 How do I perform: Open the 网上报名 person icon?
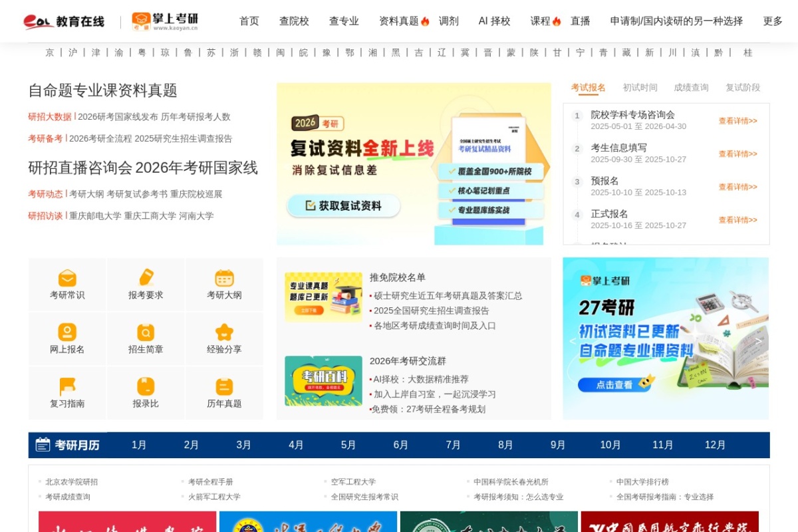tap(67, 332)
